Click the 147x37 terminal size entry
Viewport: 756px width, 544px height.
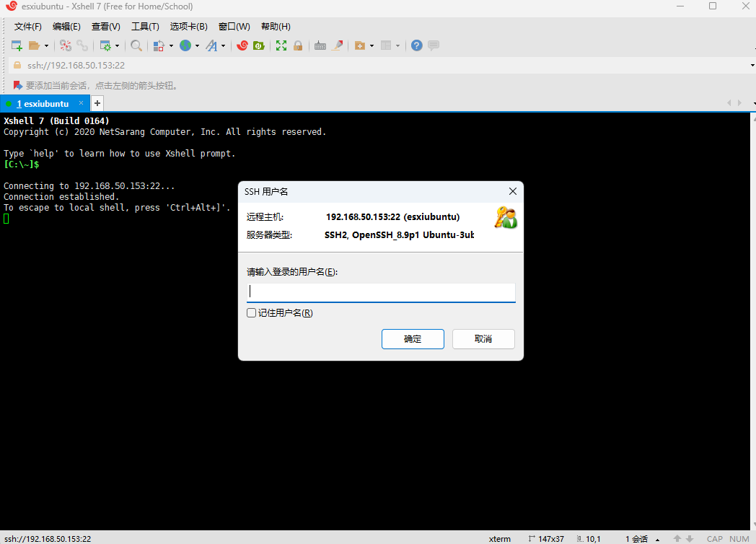click(546, 539)
